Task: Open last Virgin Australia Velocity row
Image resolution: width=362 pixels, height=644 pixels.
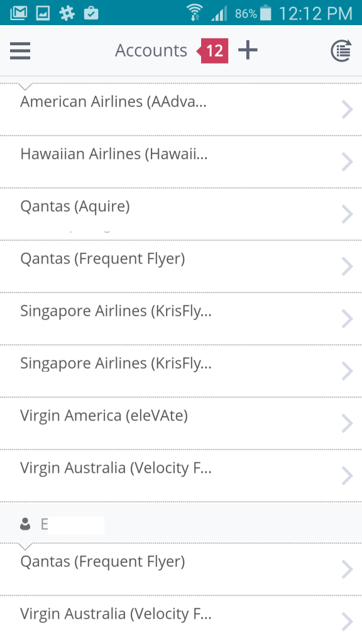Action: click(x=181, y=619)
